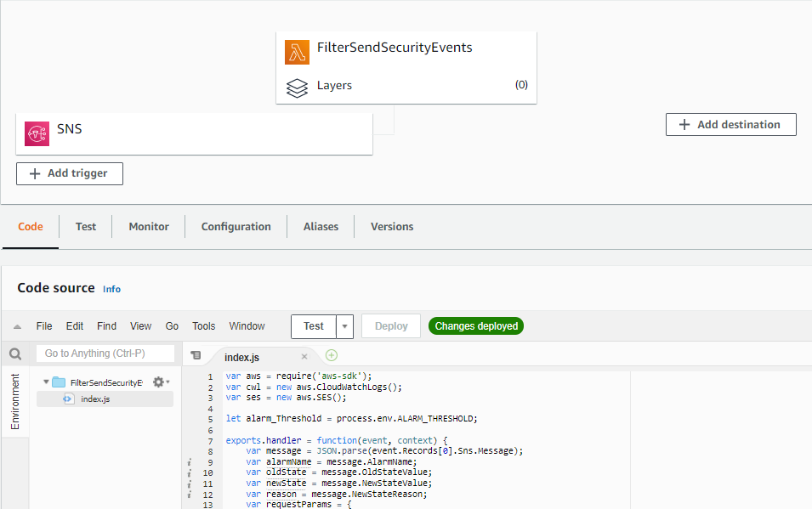The image size is (812, 509).
Task: Open the File menu
Action: [43, 325]
